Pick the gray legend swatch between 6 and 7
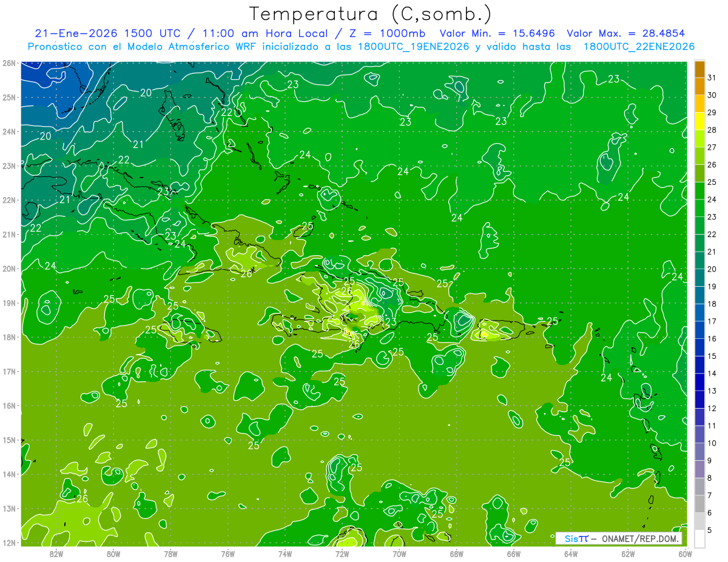 pyautogui.click(x=699, y=504)
